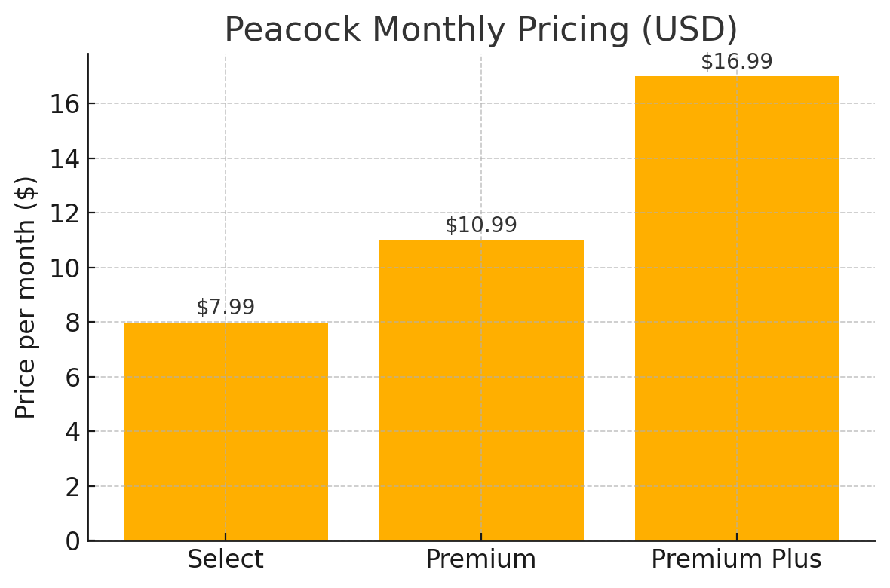Click the y-axis tick label 10

(x=65, y=268)
